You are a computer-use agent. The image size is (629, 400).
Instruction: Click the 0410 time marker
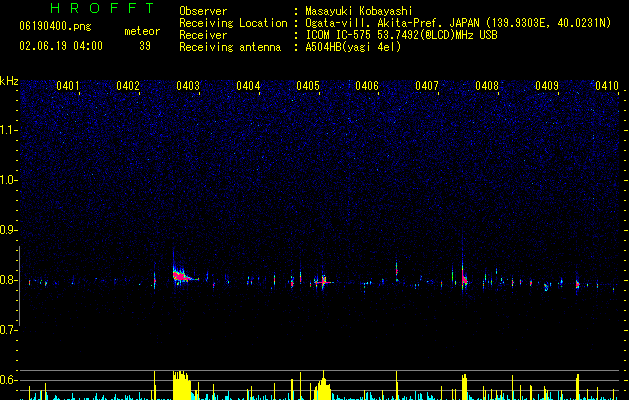click(x=607, y=86)
